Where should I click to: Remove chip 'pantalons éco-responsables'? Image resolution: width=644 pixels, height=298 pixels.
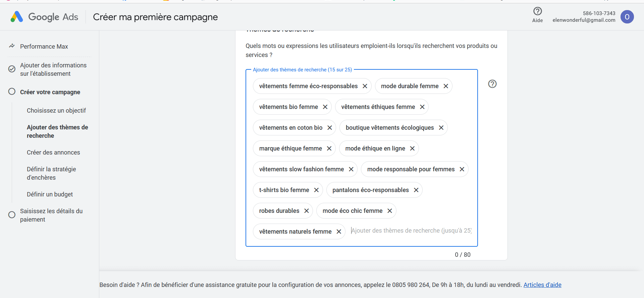416,190
